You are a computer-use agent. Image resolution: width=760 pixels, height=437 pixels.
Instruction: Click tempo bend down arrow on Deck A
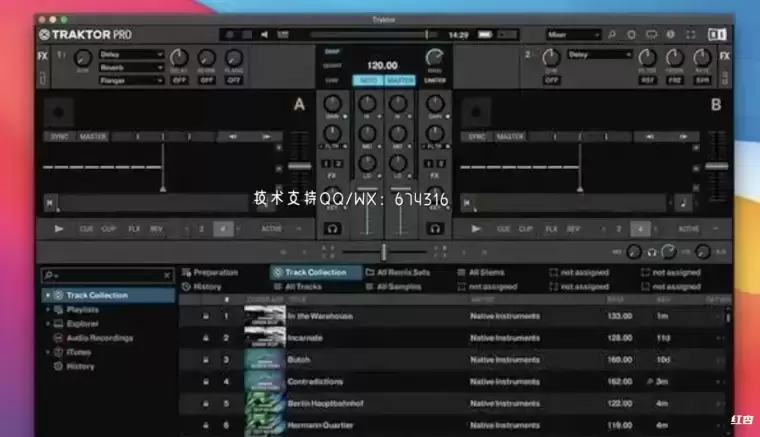233,137
